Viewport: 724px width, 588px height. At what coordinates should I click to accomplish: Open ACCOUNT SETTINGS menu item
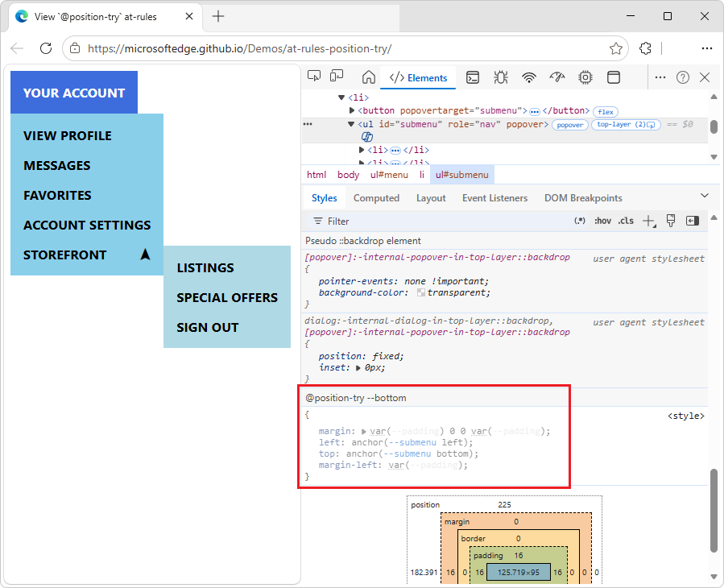[x=87, y=225]
